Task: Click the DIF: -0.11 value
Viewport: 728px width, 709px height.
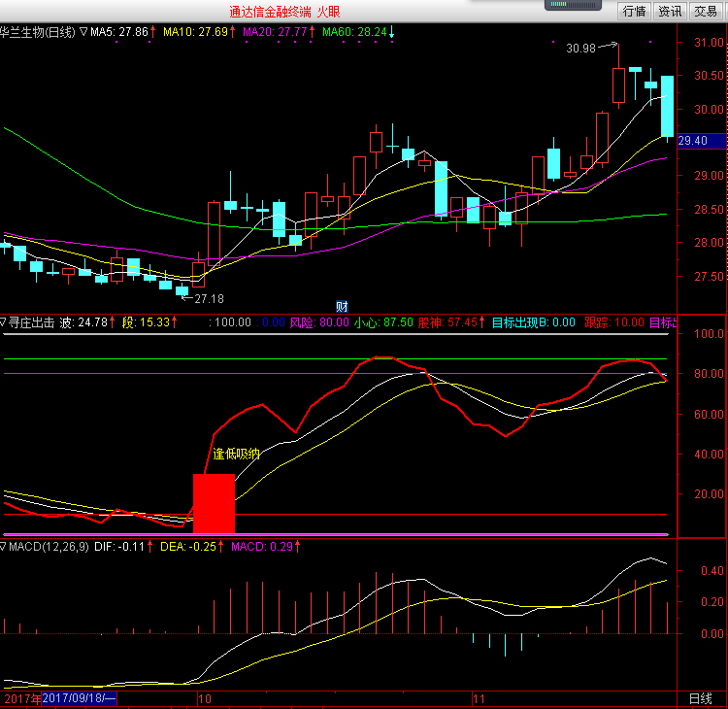Action: [119, 547]
